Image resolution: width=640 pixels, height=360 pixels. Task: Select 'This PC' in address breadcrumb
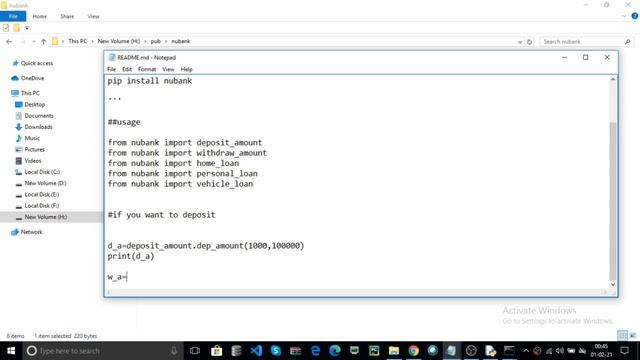pyautogui.click(x=78, y=41)
